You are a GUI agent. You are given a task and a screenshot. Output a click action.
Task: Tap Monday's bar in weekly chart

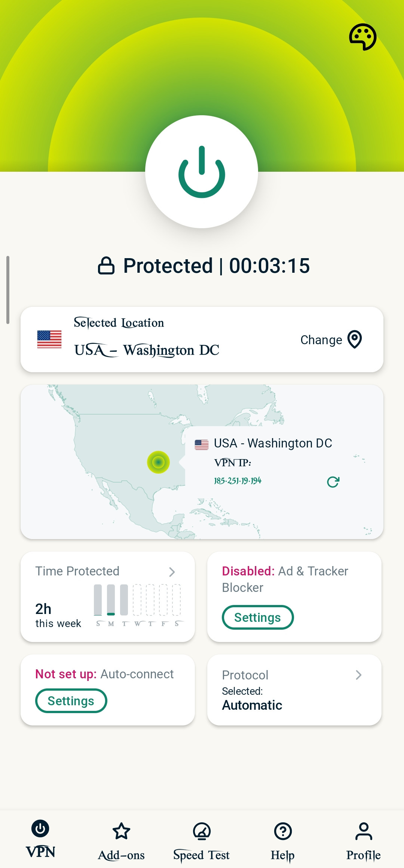pos(111,600)
